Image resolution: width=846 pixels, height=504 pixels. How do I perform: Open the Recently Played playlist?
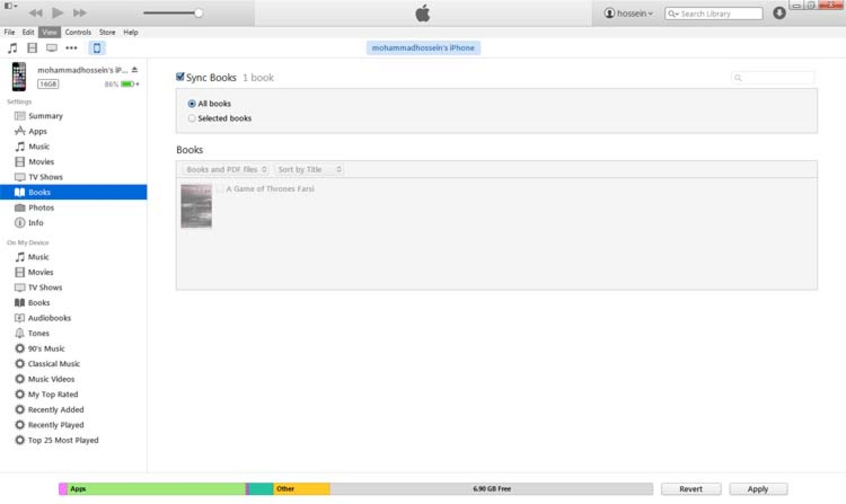[74, 425]
